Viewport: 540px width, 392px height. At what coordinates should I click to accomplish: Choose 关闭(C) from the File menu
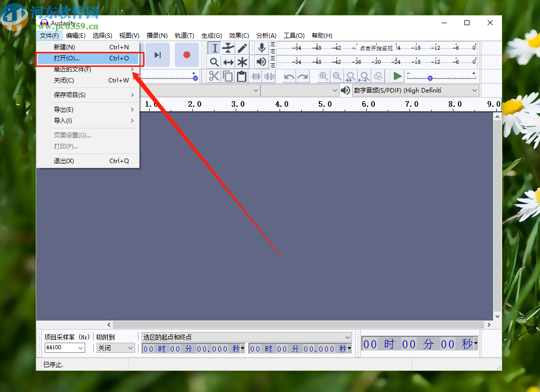coord(88,80)
